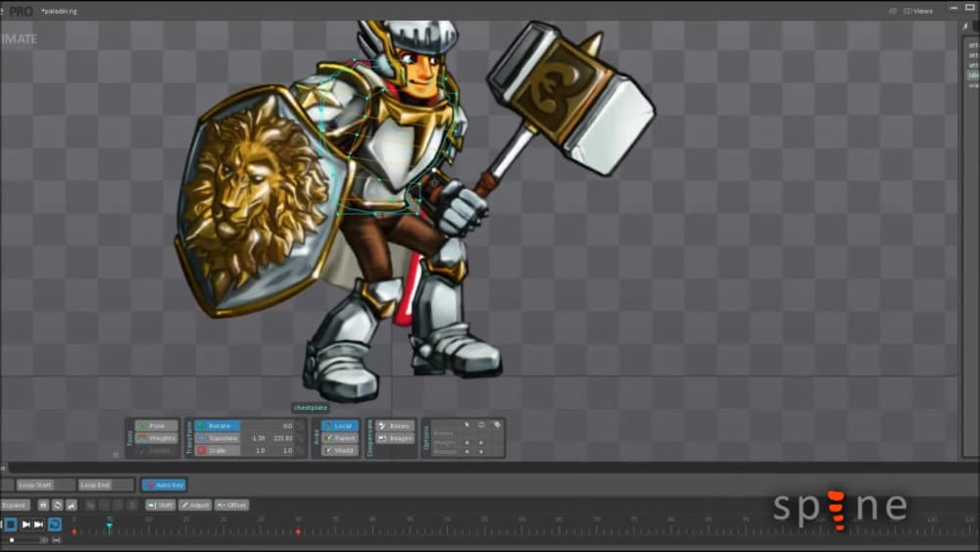This screenshot has width=980, height=552.
Task: Click the Shift keys button
Action: [x=161, y=505]
